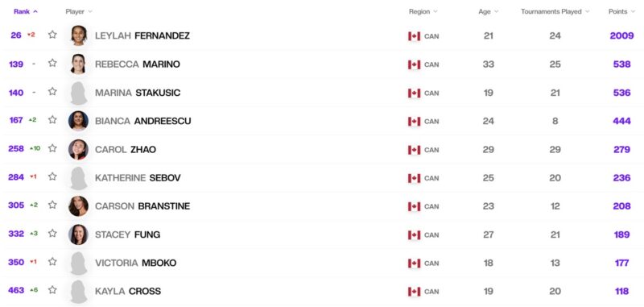The width and height of the screenshot is (644, 307).
Task: Click the star icon in Katherine Sebov's row
Action: click(x=52, y=176)
